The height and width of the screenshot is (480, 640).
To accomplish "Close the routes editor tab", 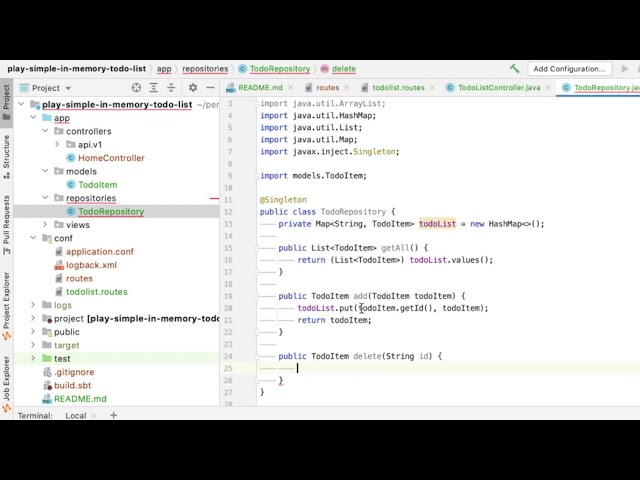I will 347,88.
